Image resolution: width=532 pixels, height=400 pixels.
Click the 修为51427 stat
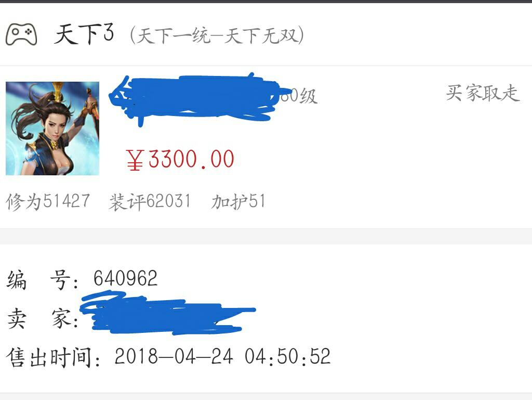48,201
